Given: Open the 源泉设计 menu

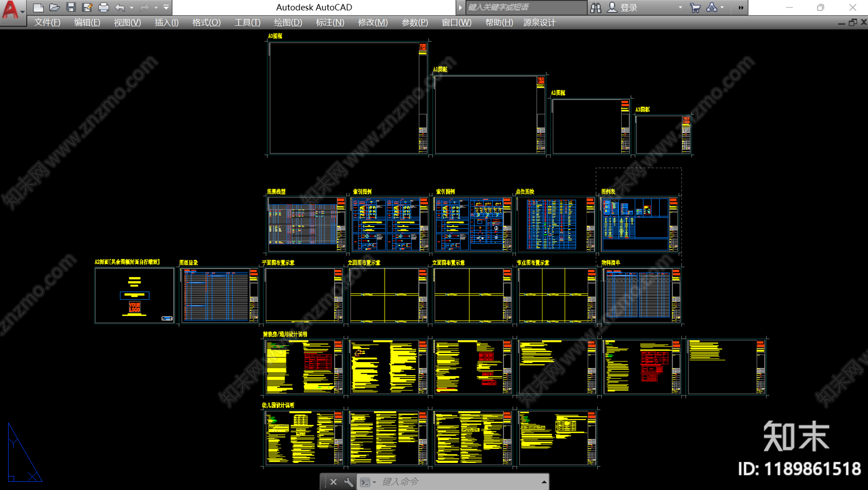Looking at the screenshot, I should pos(539,22).
